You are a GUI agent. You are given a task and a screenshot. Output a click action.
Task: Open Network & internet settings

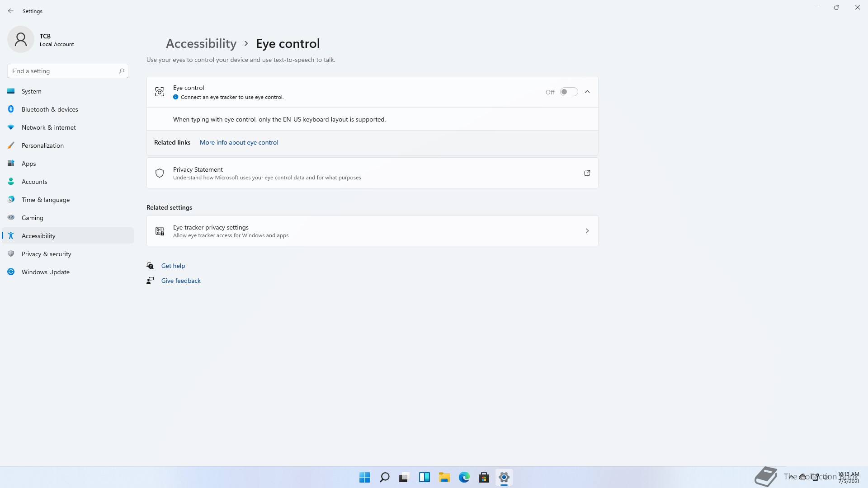[x=68, y=127]
